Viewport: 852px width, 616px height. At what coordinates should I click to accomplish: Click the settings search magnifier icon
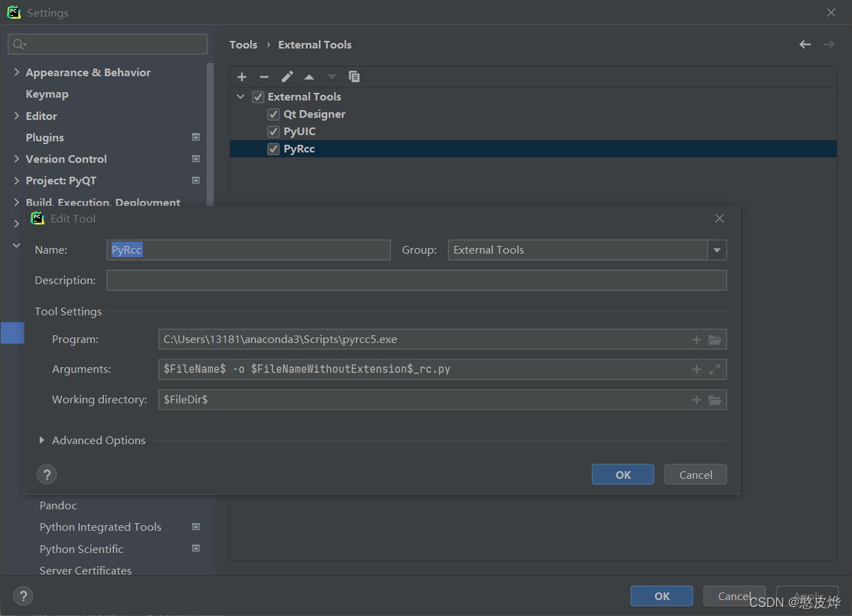[19, 44]
